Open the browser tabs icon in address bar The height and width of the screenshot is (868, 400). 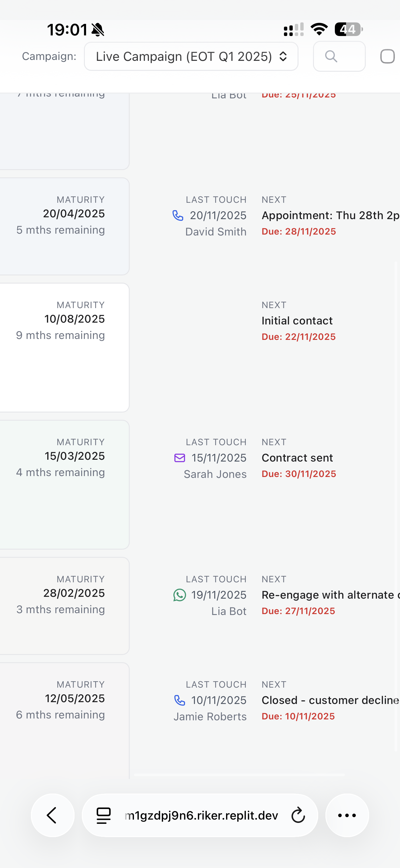tap(104, 815)
